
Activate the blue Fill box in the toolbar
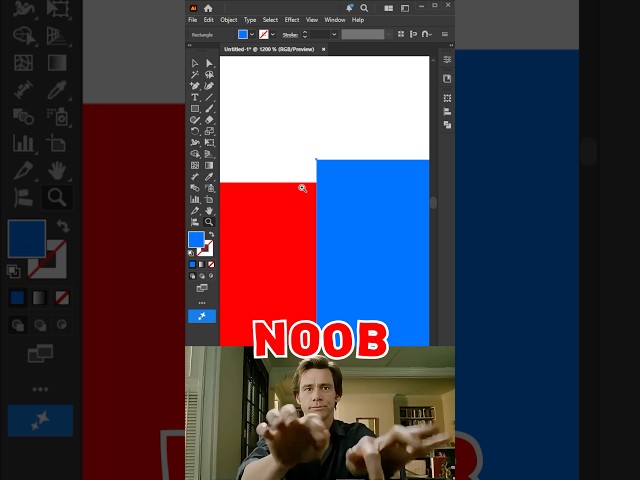pos(196,239)
